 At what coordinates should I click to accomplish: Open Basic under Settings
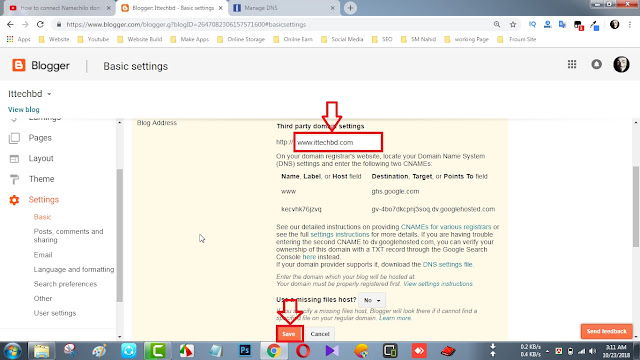tap(42, 217)
